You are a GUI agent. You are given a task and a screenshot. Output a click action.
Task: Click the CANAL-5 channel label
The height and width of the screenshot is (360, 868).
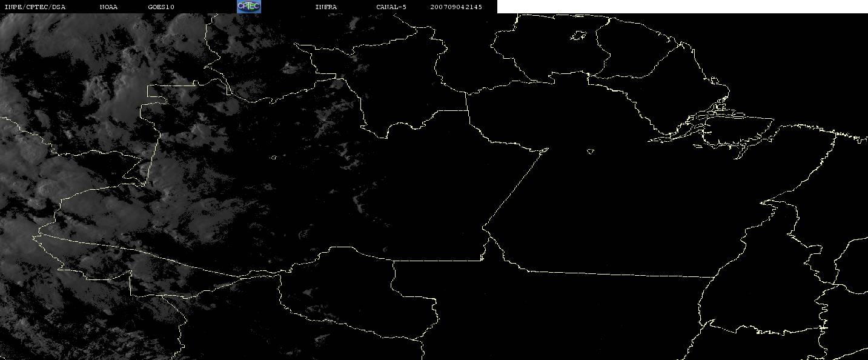[391, 7]
